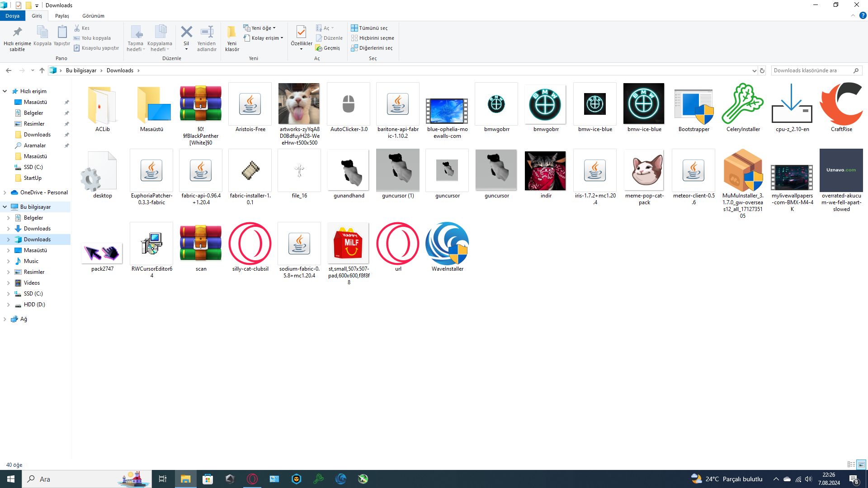Select the cpu-z_2.10-en installer icon
The height and width of the screenshot is (488, 868).
(792, 105)
